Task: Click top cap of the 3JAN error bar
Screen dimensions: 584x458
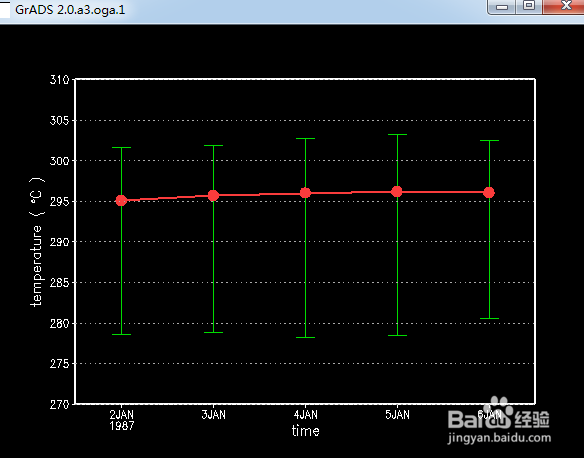Action: [213, 145]
